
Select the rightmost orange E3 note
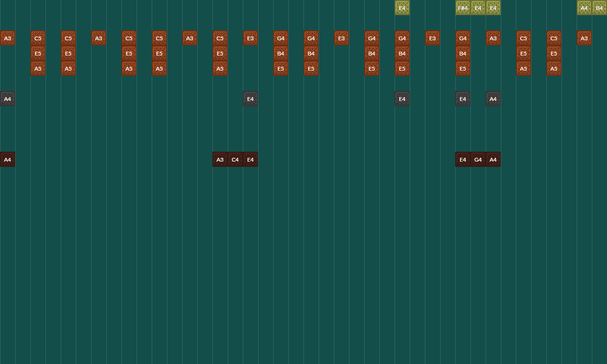click(432, 38)
